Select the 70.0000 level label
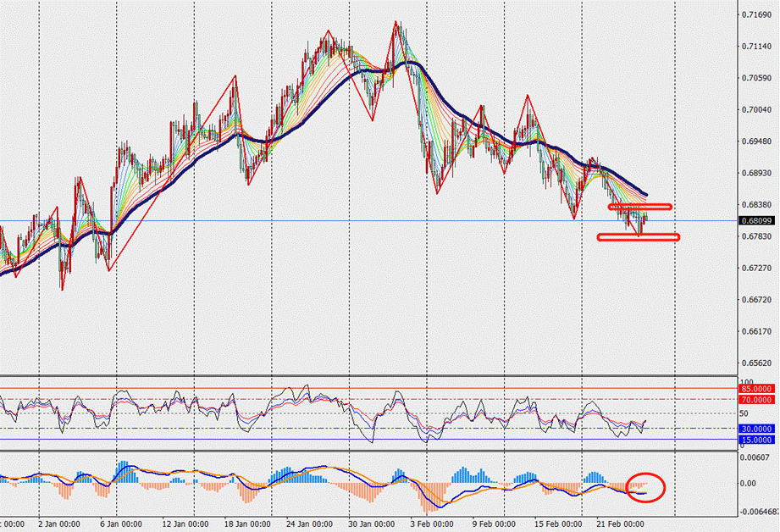The height and width of the screenshot is (532, 780). (x=755, y=399)
